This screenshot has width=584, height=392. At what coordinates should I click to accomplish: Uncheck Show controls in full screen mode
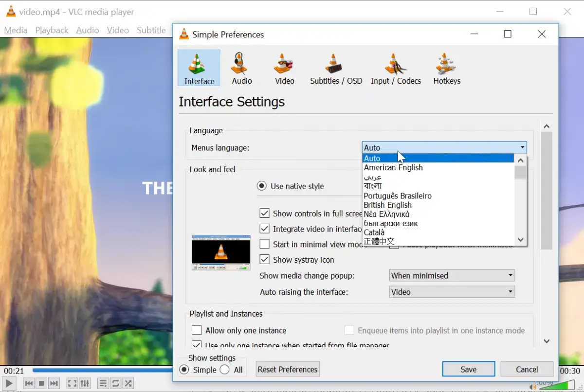click(x=264, y=213)
